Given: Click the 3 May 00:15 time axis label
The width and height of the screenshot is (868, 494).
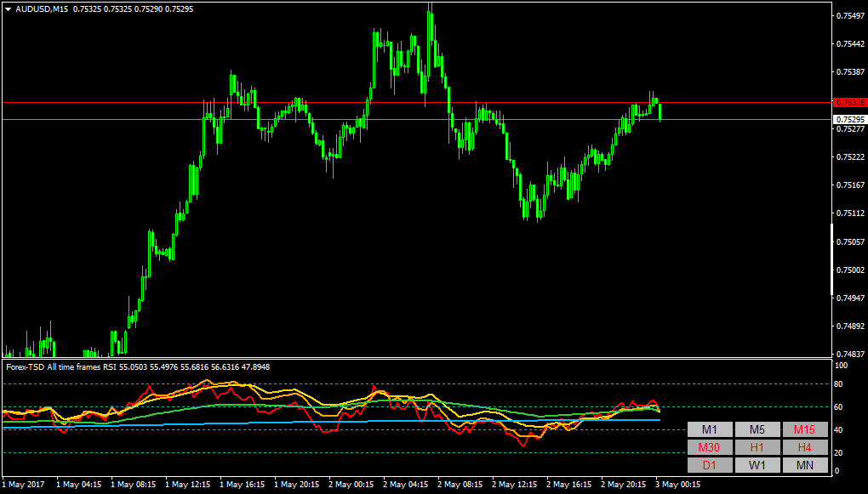Looking at the screenshot, I should pos(678,484).
